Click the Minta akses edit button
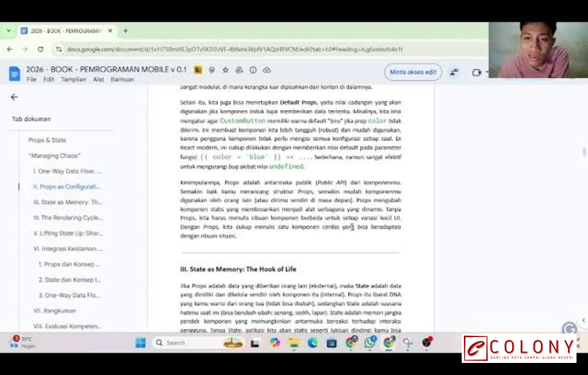This screenshot has height=375, width=588. pos(413,72)
